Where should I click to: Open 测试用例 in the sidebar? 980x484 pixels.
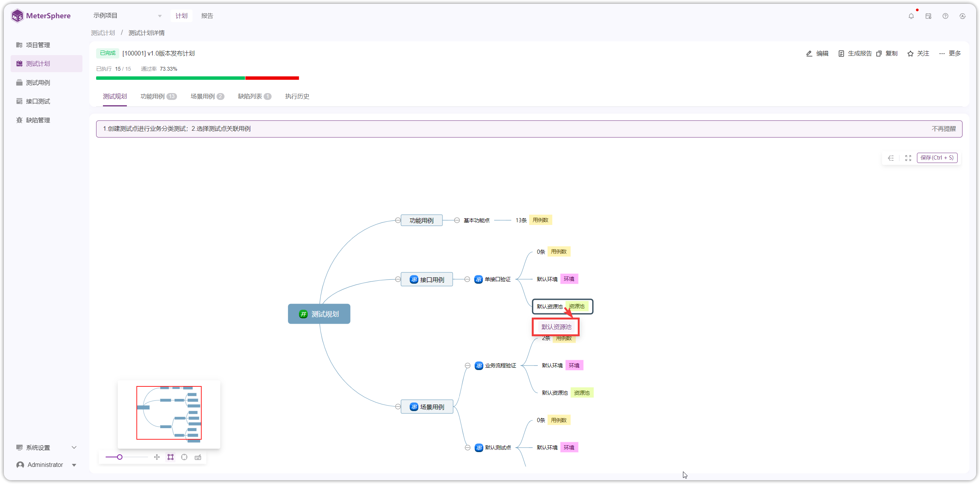[46, 82]
